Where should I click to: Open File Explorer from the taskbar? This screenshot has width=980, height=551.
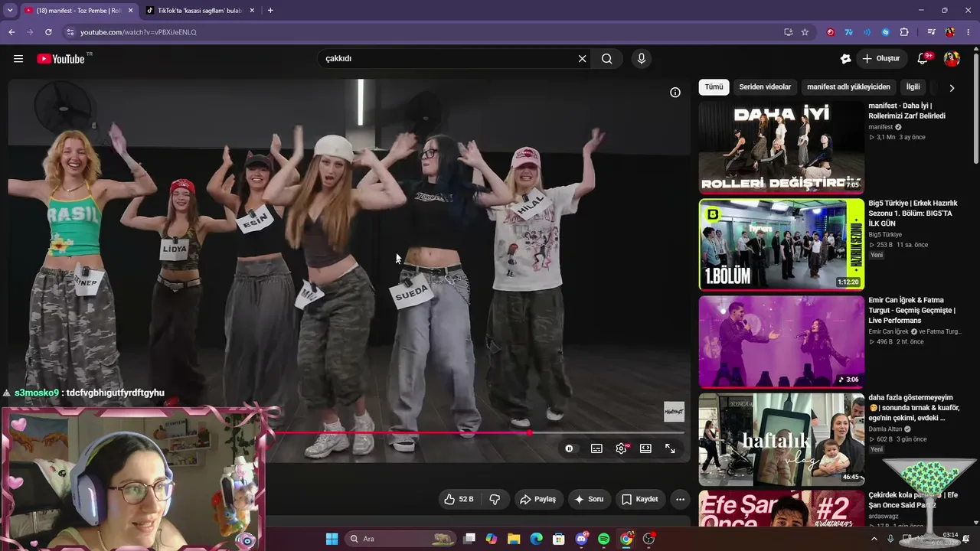coord(514,539)
